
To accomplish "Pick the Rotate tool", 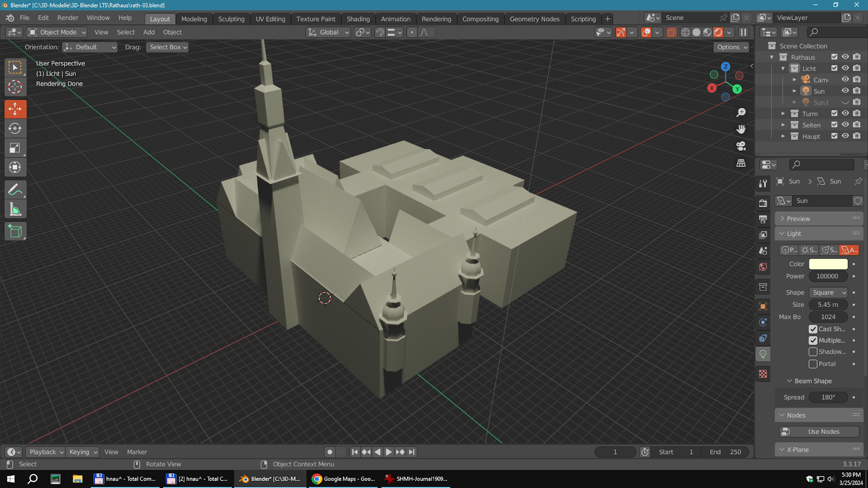I will click(15, 129).
